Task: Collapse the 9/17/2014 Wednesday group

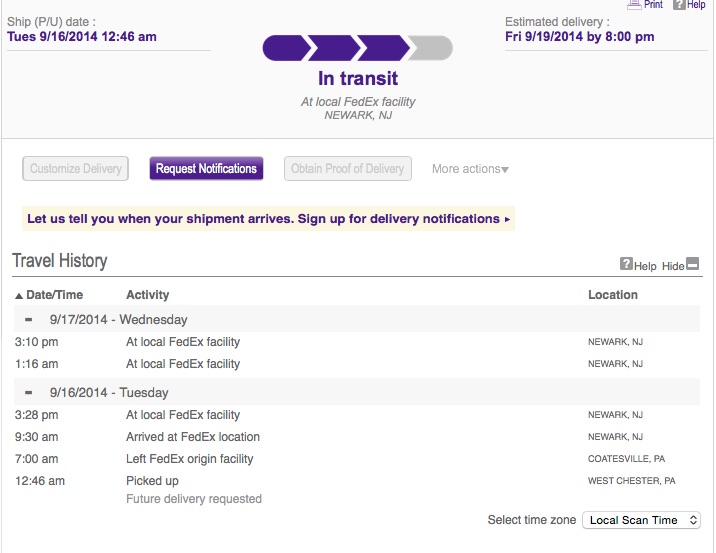Action: point(28,320)
